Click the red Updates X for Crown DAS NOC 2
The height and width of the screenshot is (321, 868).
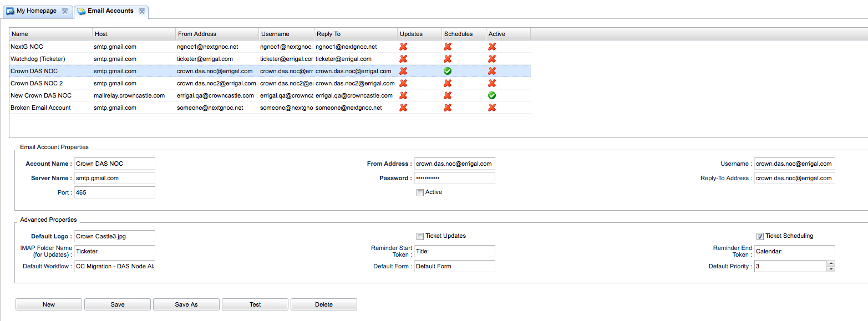click(403, 83)
